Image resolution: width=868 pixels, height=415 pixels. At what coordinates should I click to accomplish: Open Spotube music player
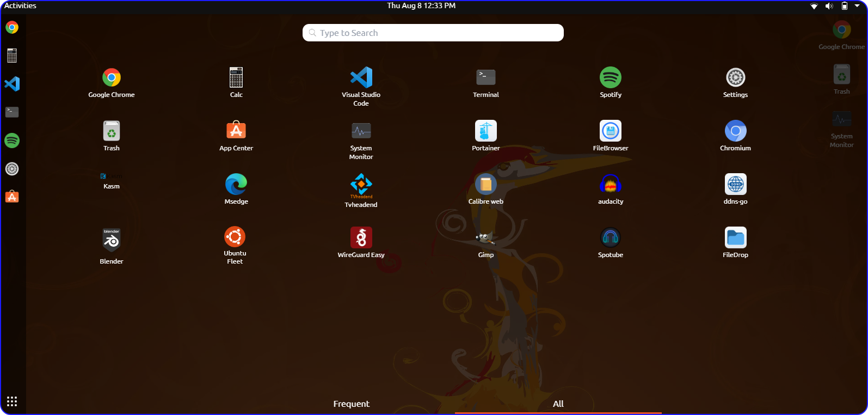[610, 237]
